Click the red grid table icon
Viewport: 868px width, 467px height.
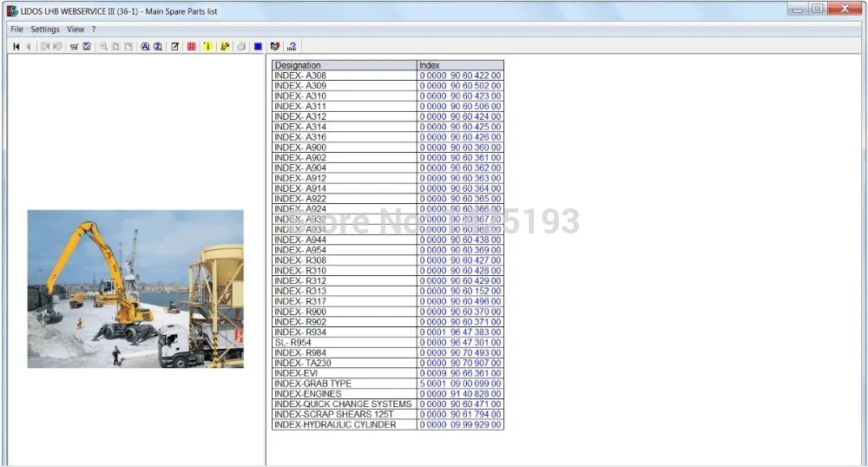[x=192, y=47]
